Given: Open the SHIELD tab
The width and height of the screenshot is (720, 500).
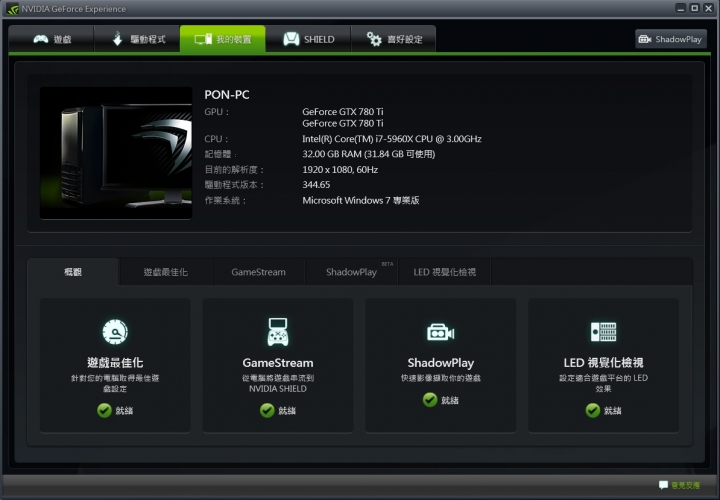Looking at the screenshot, I should coord(308,39).
